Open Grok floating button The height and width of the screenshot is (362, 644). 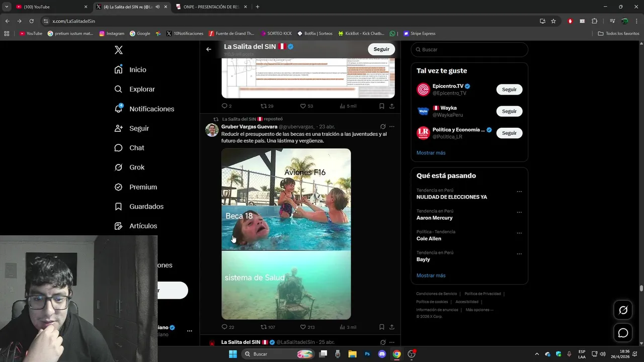point(623,310)
